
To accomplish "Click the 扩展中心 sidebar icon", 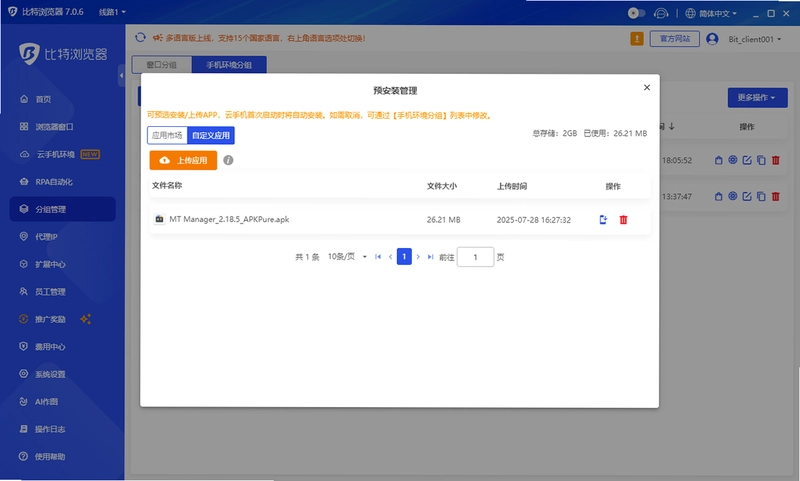I will click(x=23, y=264).
